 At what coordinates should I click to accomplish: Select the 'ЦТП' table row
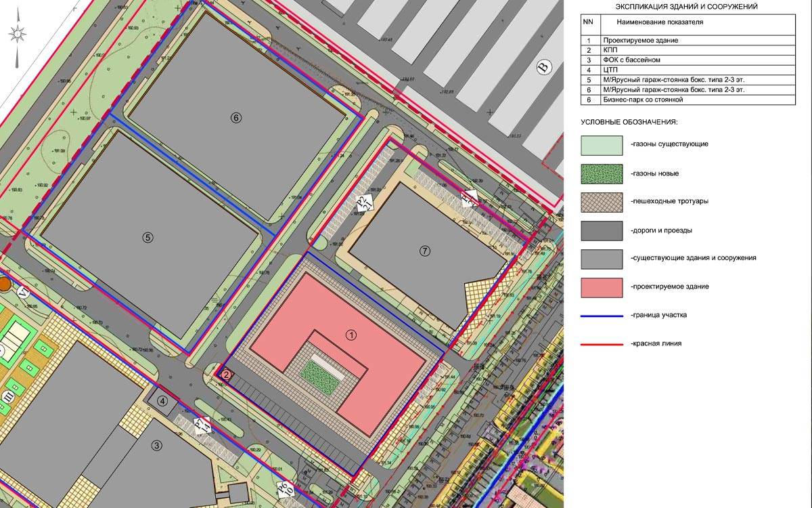coord(688,70)
